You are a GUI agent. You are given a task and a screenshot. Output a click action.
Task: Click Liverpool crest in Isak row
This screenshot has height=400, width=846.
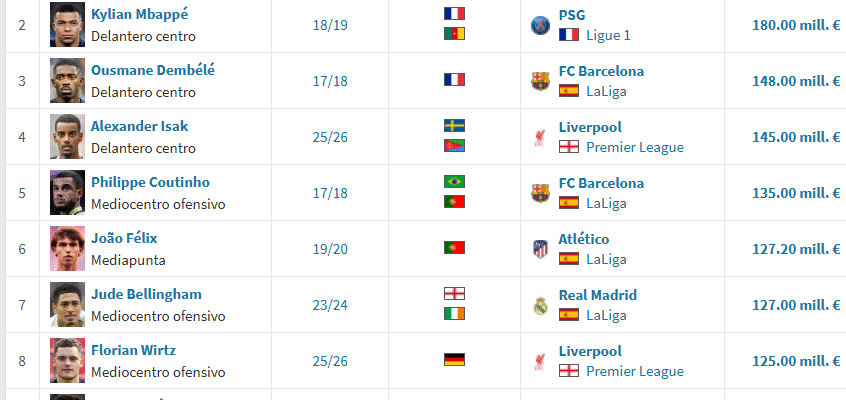(540, 137)
